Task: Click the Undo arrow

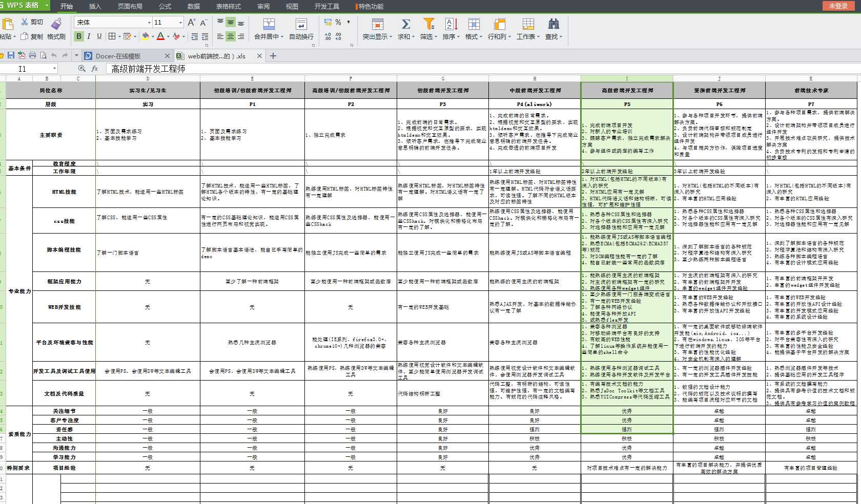Action: pos(54,55)
